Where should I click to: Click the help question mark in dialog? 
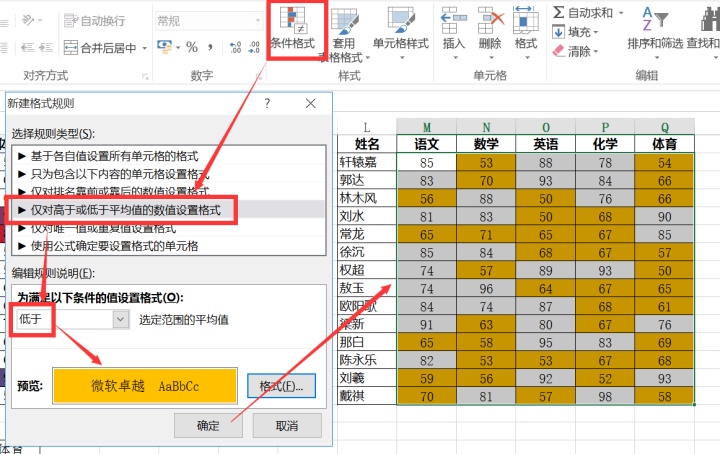pyautogui.click(x=267, y=103)
